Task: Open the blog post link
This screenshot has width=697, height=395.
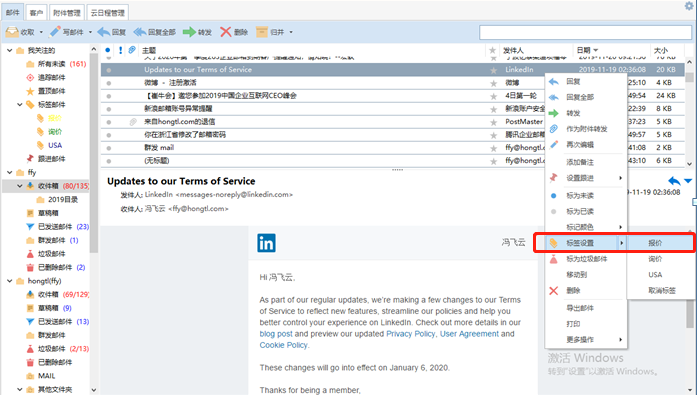Action: 276,334
